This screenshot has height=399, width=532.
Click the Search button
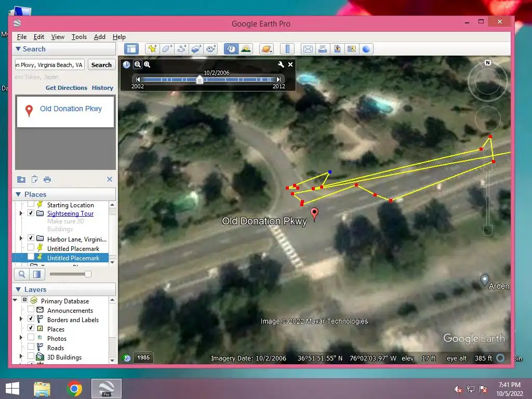click(101, 65)
